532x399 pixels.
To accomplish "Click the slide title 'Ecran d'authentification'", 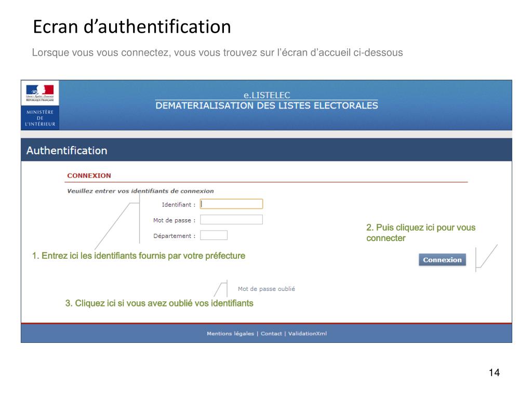I will 132,27.
